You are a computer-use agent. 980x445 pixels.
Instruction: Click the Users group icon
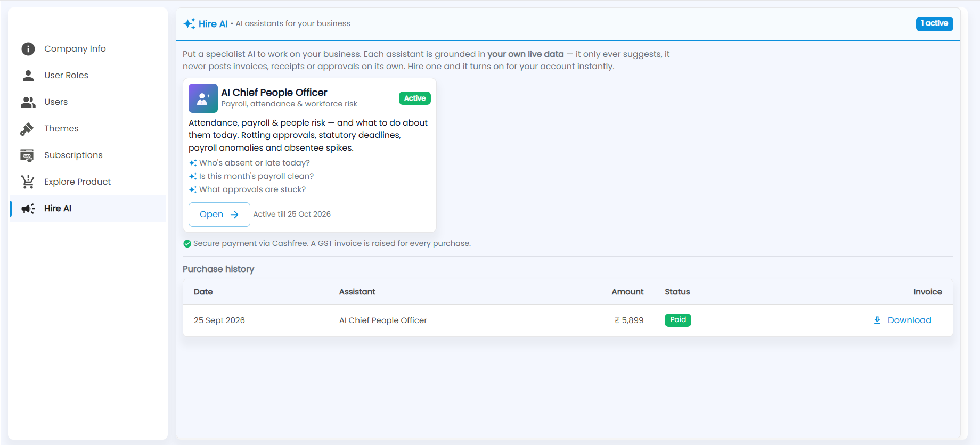click(28, 102)
